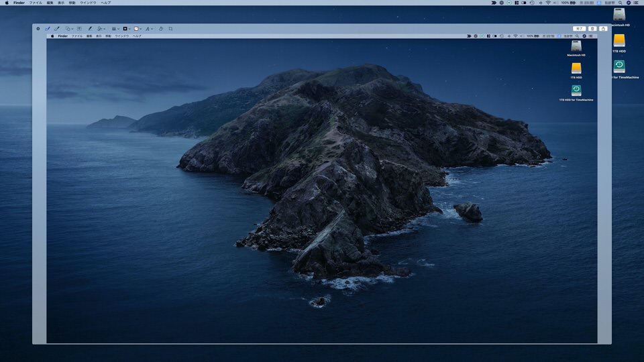This screenshot has width=644, height=362.
Task: Open the ウインドウ menu in top menu bar
Action: 88,3
